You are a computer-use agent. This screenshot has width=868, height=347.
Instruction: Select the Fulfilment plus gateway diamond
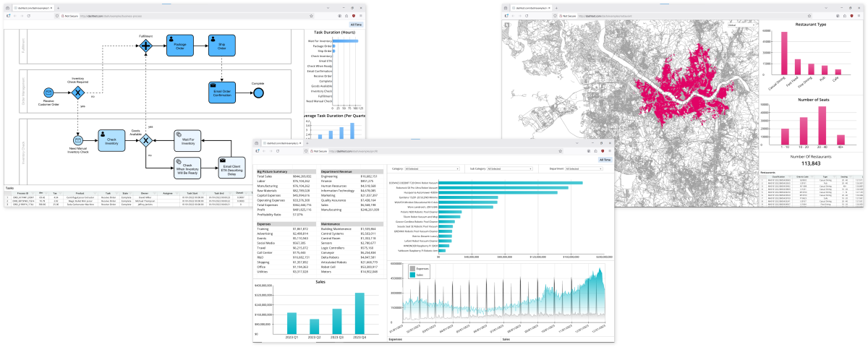coord(146,46)
